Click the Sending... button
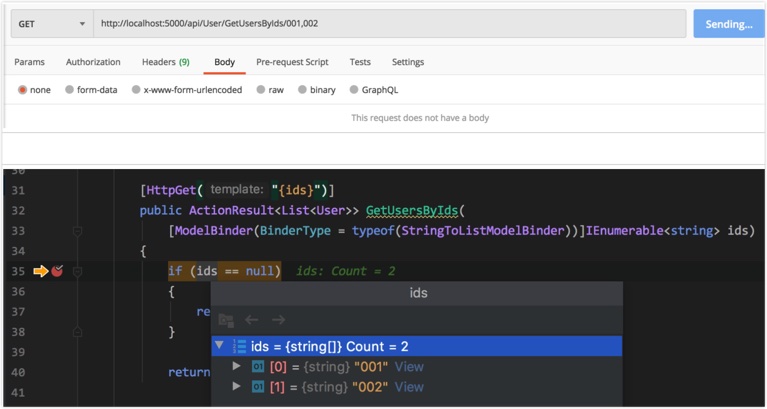Viewport: 767px width, 409px height. point(729,24)
